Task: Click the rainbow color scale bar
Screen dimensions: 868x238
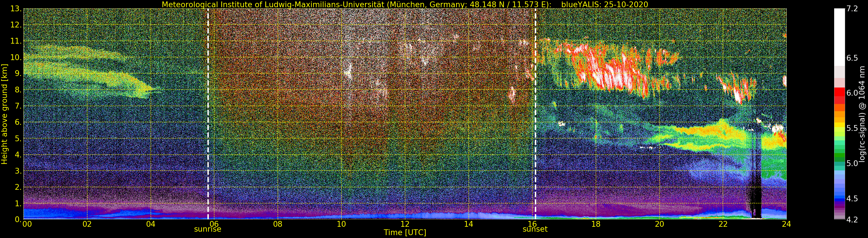Action: coord(839,114)
